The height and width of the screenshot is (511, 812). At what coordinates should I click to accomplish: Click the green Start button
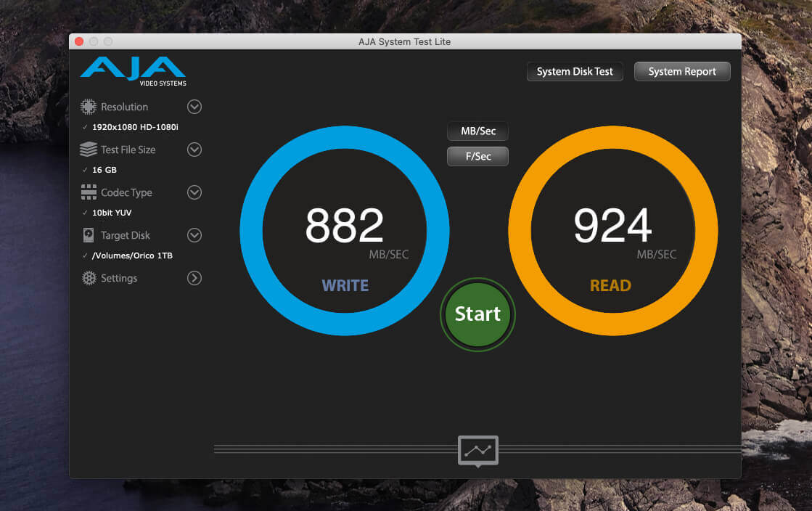[477, 314]
